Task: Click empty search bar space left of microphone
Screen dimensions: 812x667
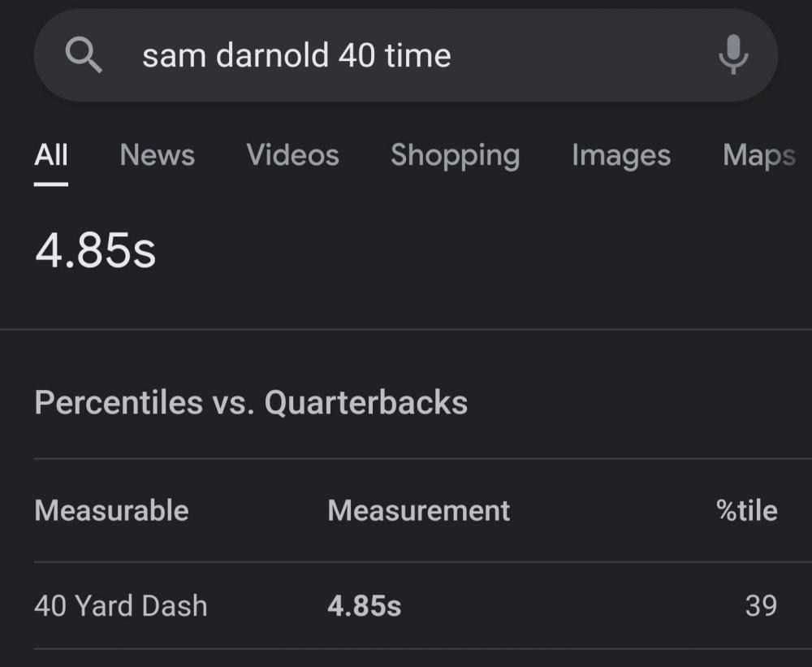Action: point(585,56)
